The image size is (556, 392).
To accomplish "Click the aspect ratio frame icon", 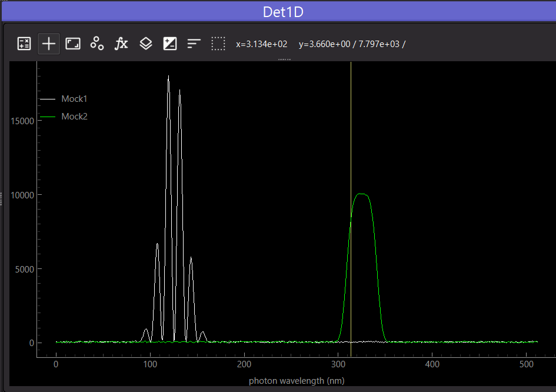I will [x=73, y=44].
